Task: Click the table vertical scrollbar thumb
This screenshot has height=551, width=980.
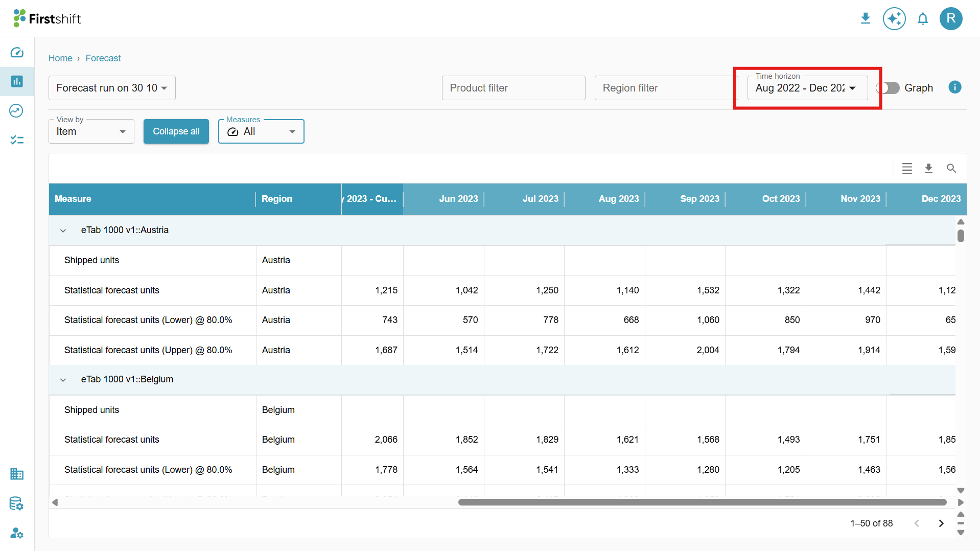Action: pos(961,236)
